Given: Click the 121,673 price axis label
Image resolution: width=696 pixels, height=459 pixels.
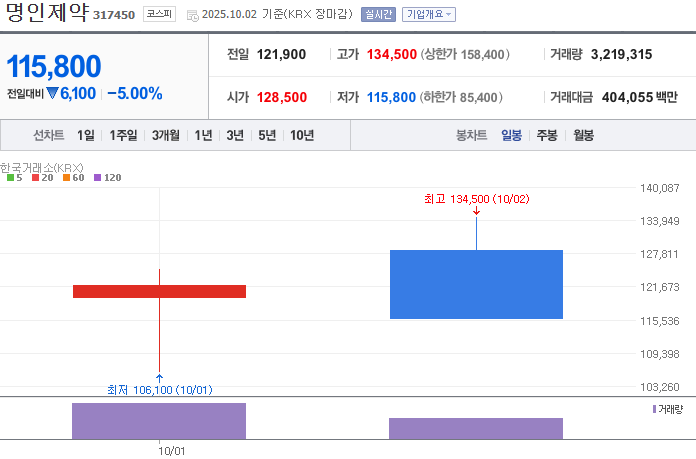Looking at the screenshot, I should (660, 287).
